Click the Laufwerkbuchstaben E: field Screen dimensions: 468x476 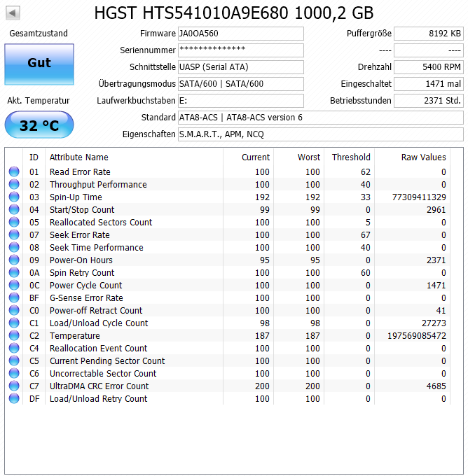[241, 101]
